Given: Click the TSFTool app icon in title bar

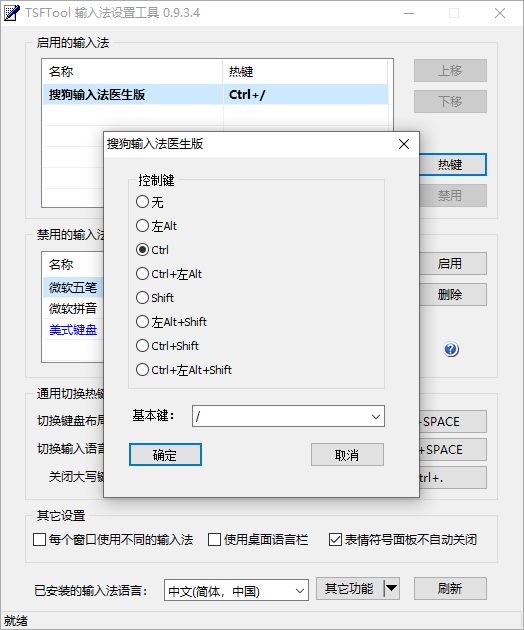Looking at the screenshot, I should [x=11, y=13].
